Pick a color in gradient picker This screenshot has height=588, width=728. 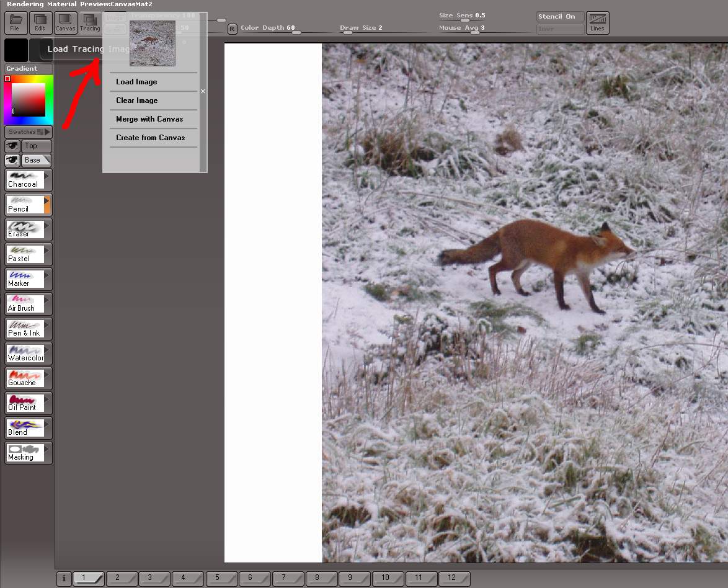click(x=29, y=100)
